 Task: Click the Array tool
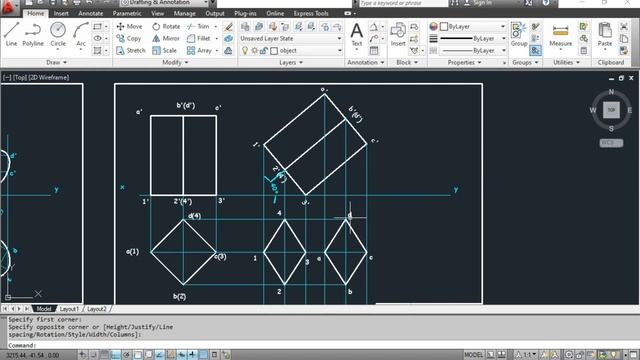[199, 50]
